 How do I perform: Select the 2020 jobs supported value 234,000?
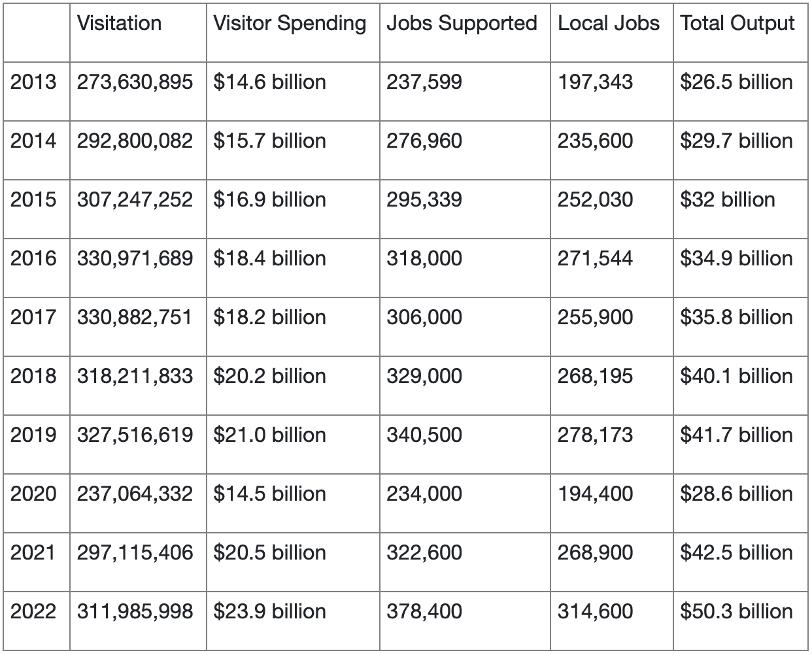tap(424, 494)
